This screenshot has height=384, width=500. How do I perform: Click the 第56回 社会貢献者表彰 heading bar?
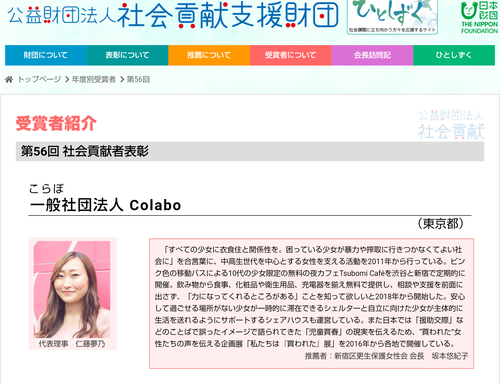click(x=250, y=151)
